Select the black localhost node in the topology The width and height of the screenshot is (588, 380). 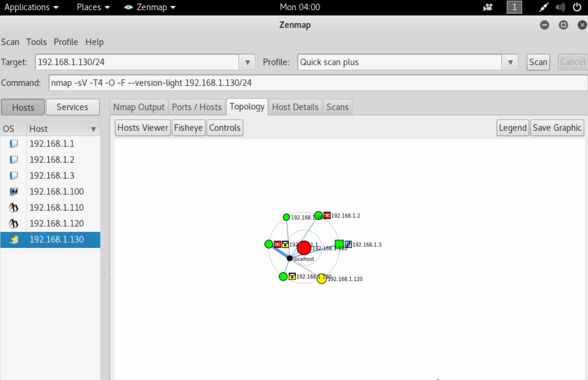(290, 258)
